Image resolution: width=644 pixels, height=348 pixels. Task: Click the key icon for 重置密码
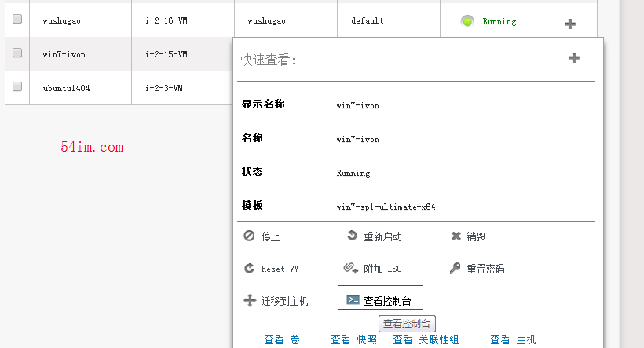point(455,269)
